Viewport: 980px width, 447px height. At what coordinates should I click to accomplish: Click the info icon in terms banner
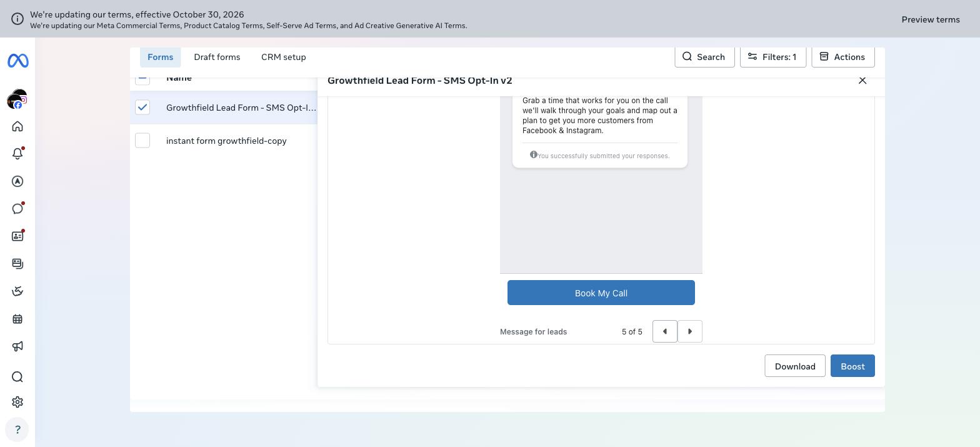17,19
